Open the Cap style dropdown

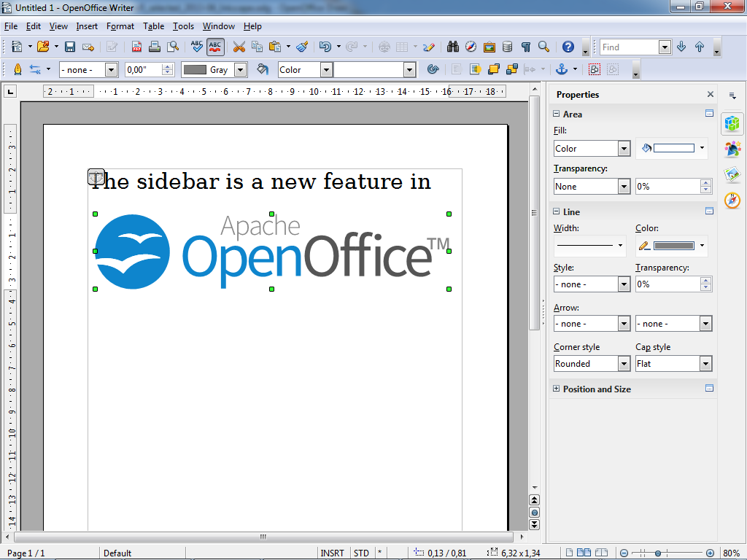pos(704,363)
